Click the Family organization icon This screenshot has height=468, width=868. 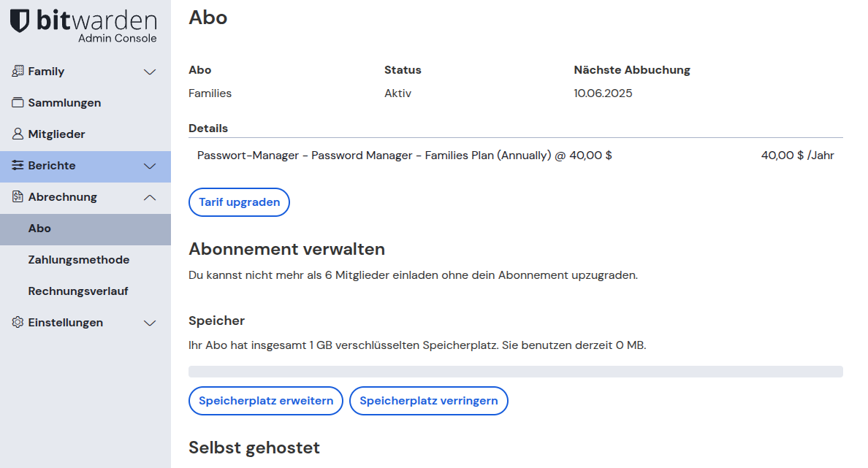(18, 72)
